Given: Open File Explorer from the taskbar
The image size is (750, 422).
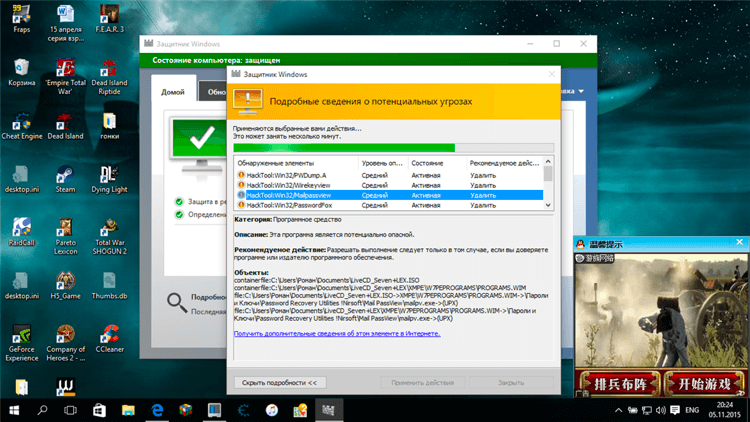Looking at the screenshot, I should pos(128,410).
